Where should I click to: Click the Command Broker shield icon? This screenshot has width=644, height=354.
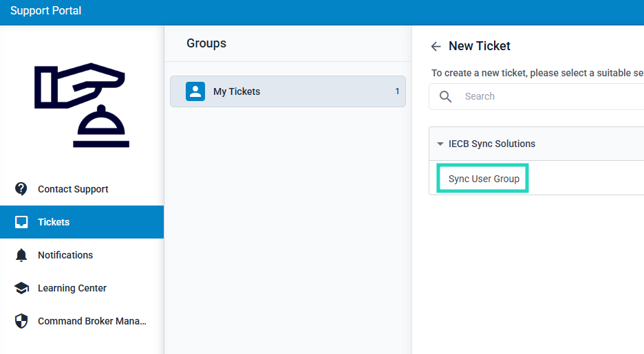pos(21,321)
